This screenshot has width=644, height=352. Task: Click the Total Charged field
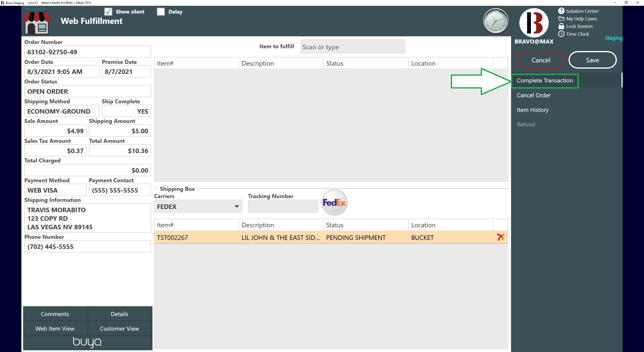click(88, 170)
